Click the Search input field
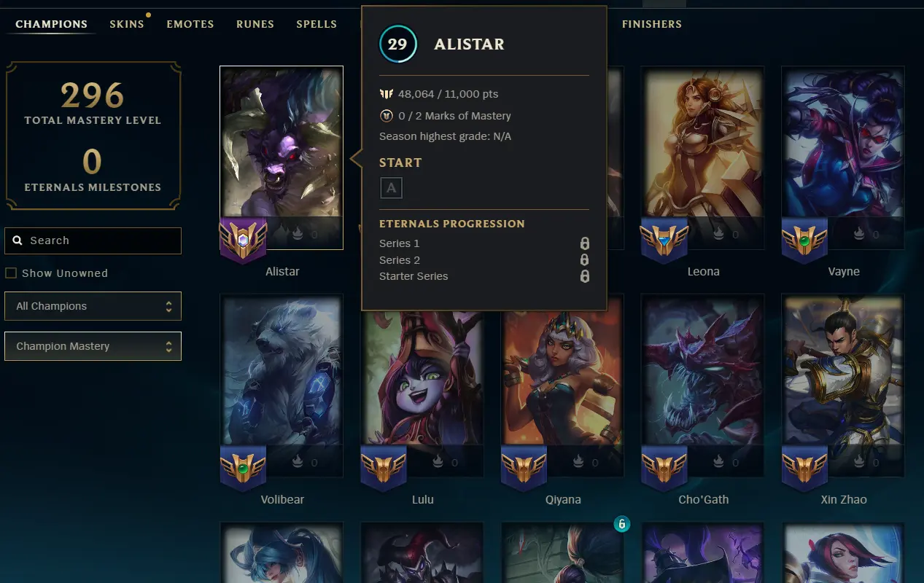 click(93, 240)
